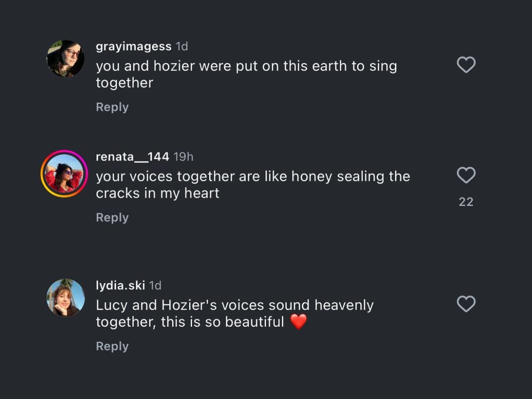Select the 'honey sealing the cracks' comment text
This screenshot has width=532, height=399.
(x=253, y=184)
